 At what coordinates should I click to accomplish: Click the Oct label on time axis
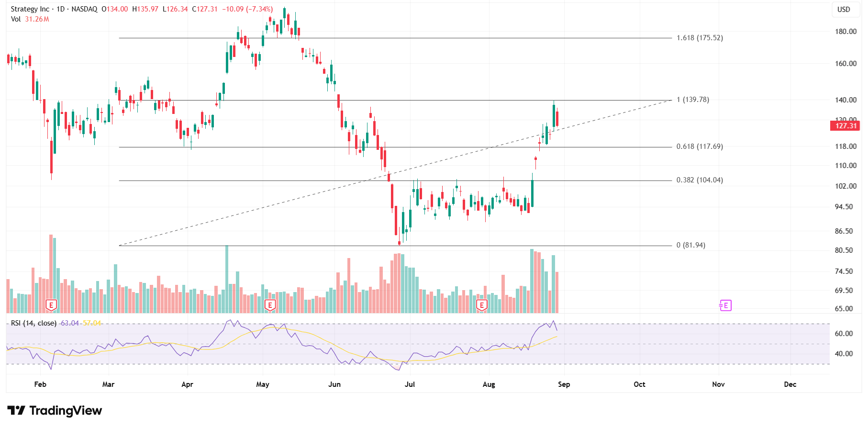[639, 384]
